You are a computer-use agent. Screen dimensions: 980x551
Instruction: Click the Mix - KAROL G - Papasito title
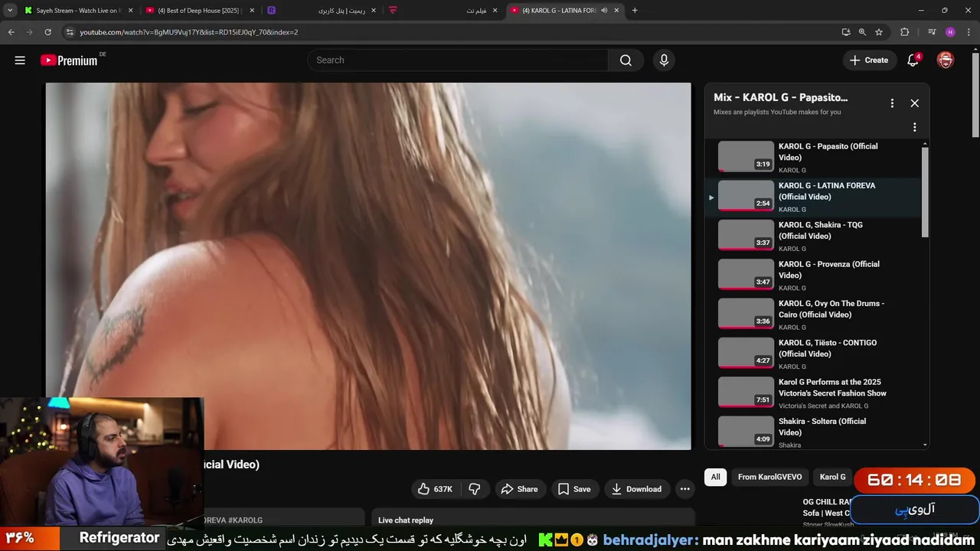tap(780, 98)
